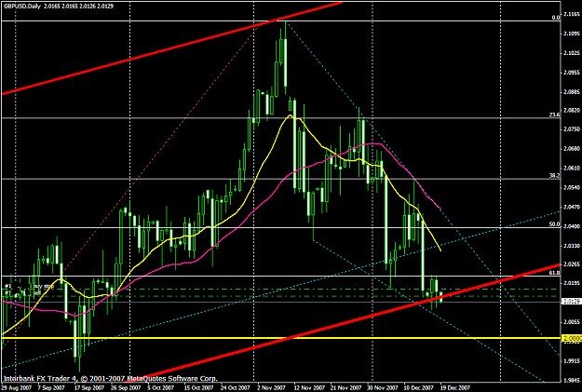
Task: Click the sell order label
Action: tap(37, 293)
